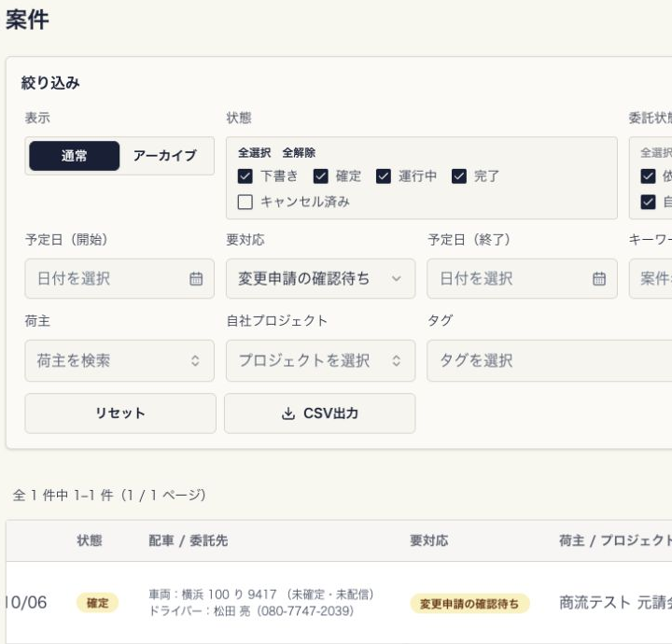The width and height of the screenshot is (672, 644).
Task: Click the 配車 / 委託先 column header
Action: (x=189, y=540)
